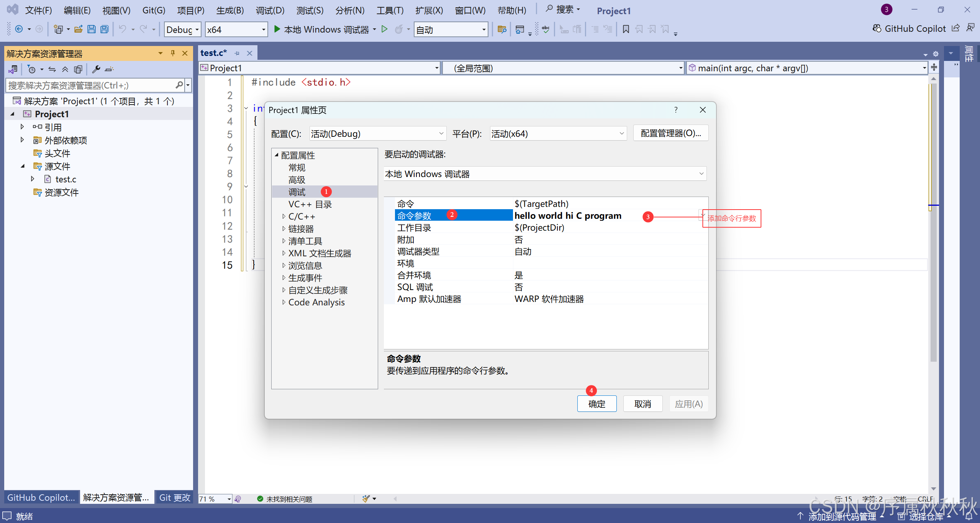
Task: Switch to the Git 更改 tab
Action: tap(174, 497)
